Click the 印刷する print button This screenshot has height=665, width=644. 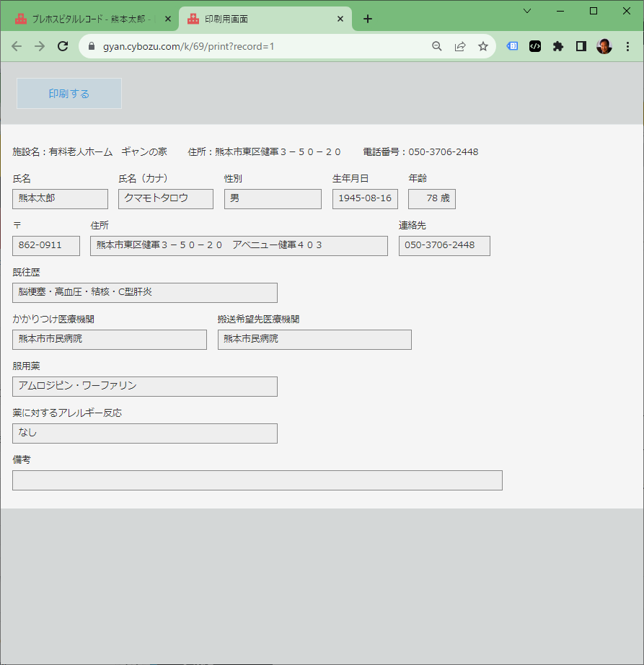pos(69,94)
